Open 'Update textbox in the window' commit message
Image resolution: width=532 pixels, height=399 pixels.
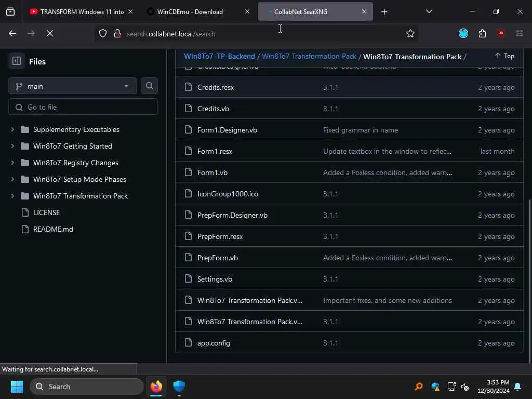387,151
